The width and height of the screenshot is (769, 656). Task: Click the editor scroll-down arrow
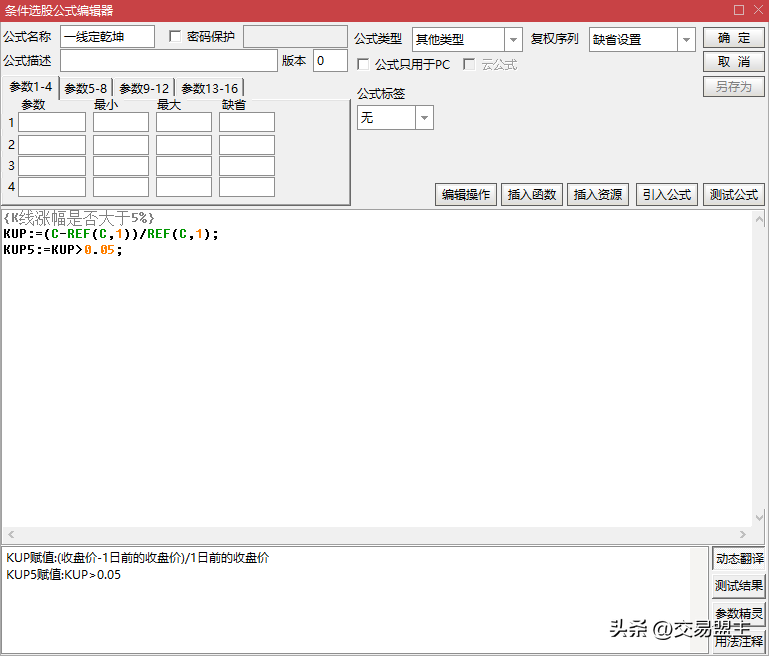pos(759,517)
